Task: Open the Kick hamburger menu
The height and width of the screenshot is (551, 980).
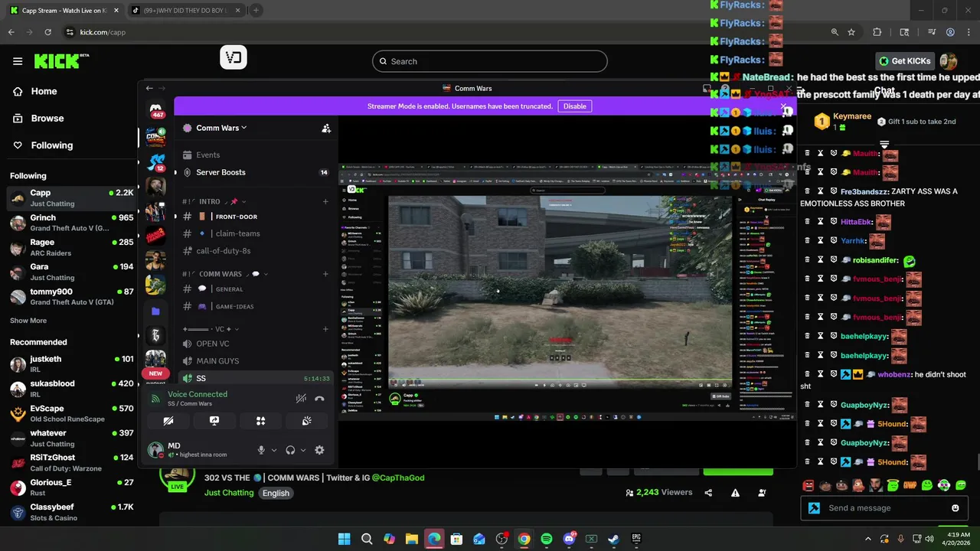Action: tap(17, 61)
